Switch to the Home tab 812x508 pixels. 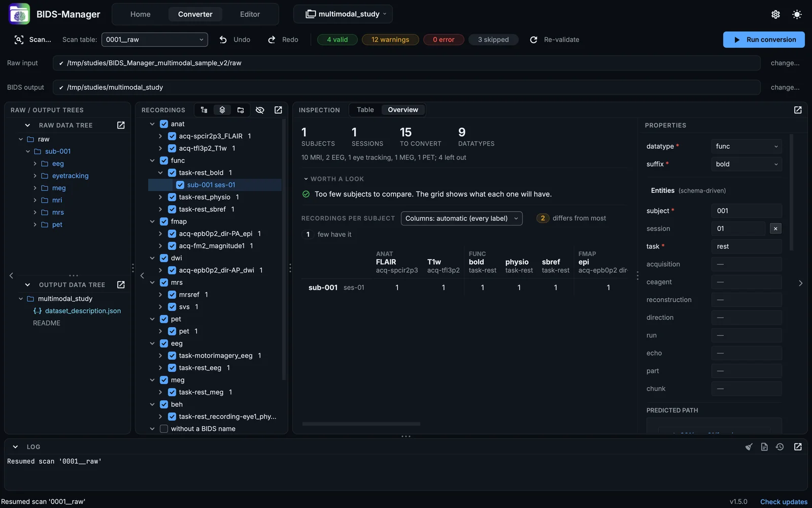click(x=141, y=14)
